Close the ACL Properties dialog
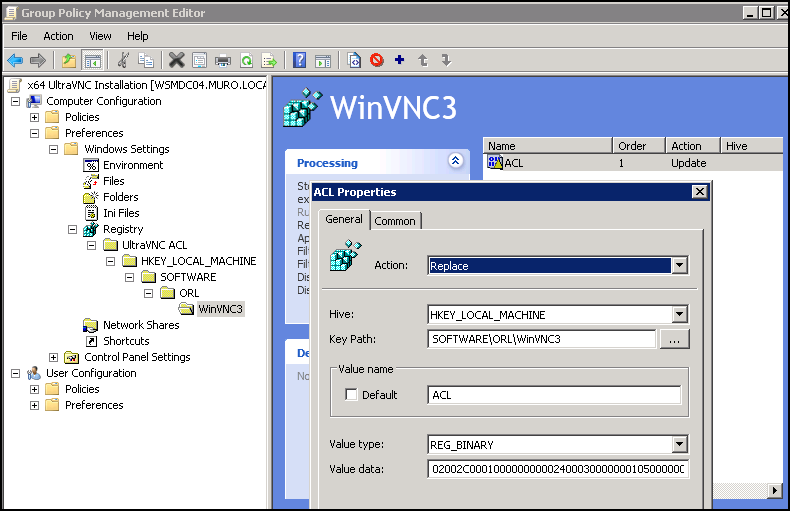The height and width of the screenshot is (511, 790). 699,192
